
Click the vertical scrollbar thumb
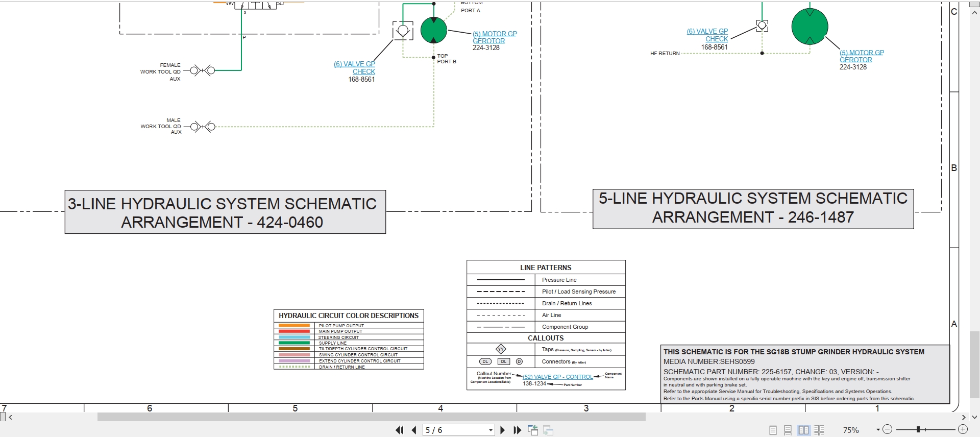[975, 363]
